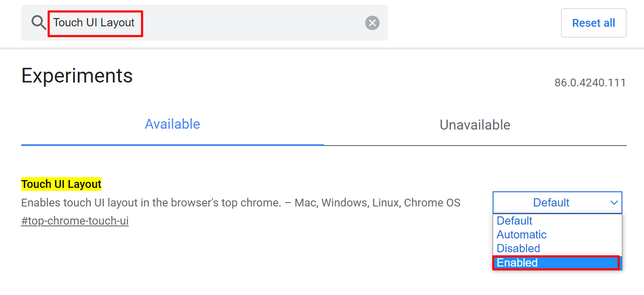Clear the search with the X icon
The height and width of the screenshot is (295, 644).
[x=372, y=23]
